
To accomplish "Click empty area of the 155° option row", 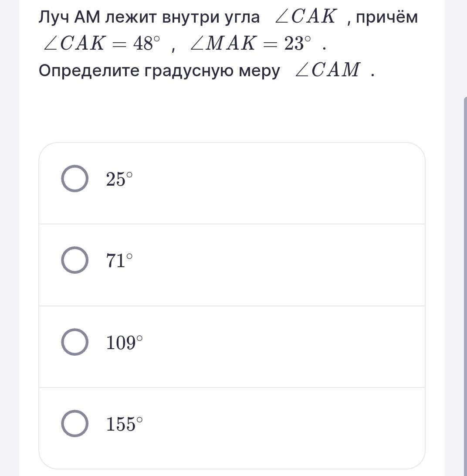I will 273,428.
